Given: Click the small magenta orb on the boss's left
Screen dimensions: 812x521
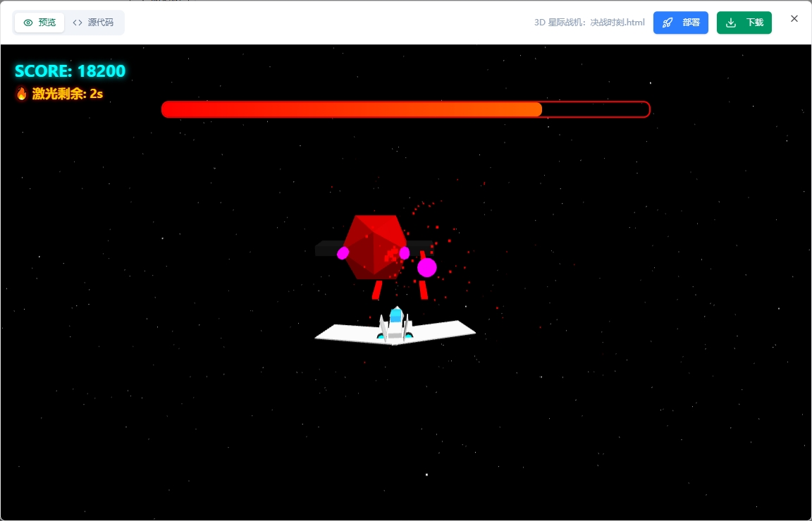Looking at the screenshot, I should pyautogui.click(x=343, y=253).
